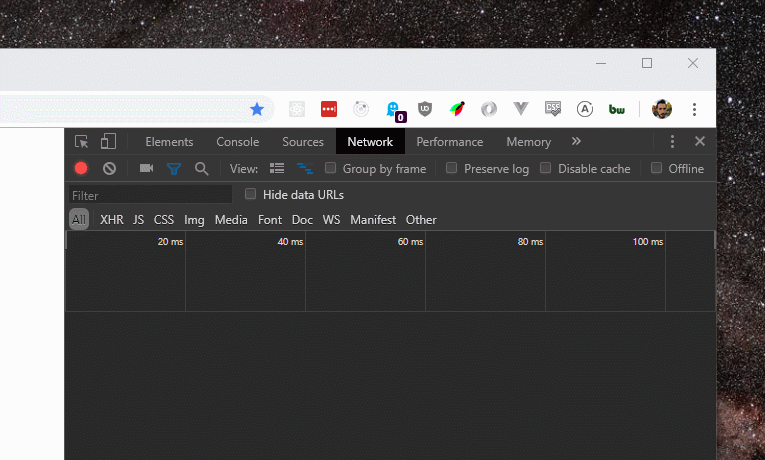Filter requests by WS
765x460 pixels.
[331, 220]
